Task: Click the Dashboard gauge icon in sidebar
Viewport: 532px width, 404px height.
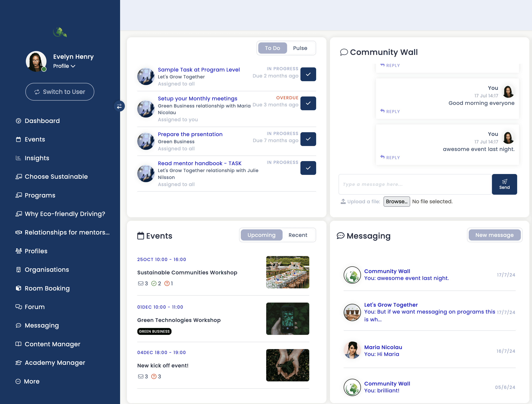Action: (x=18, y=121)
